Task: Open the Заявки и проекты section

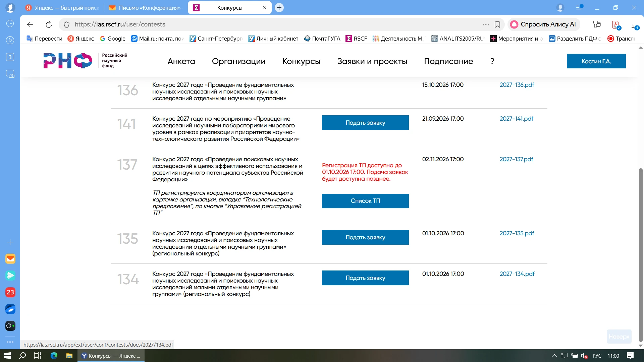Action: pyautogui.click(x=372, y=61)
